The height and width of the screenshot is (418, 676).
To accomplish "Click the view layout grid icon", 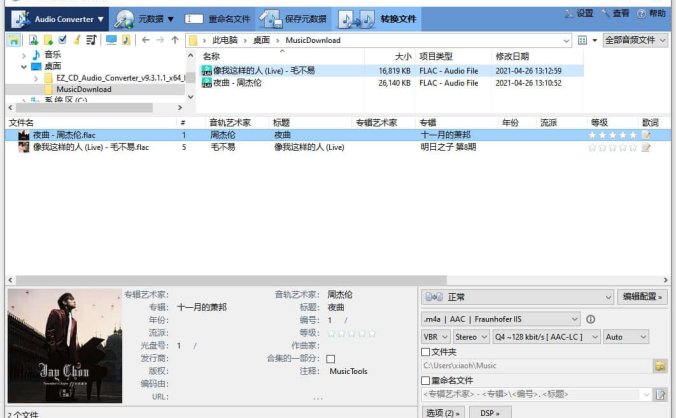I will [x=582, y=40].
